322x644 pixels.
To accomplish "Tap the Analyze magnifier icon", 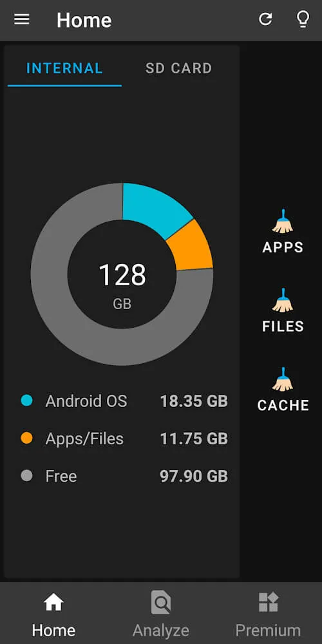I will point(160,603).
